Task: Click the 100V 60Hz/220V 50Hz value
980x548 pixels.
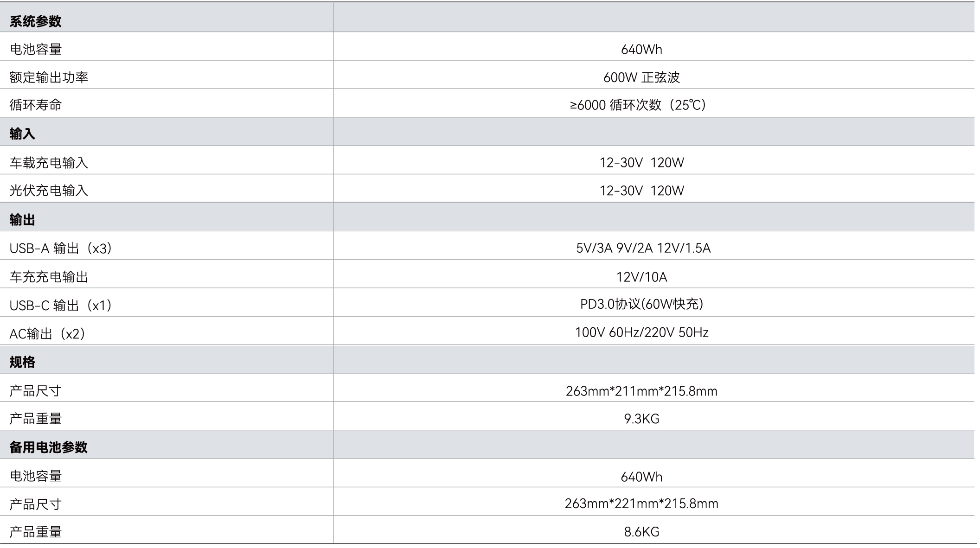Action: pyautogui.click(x=641, y=332)
